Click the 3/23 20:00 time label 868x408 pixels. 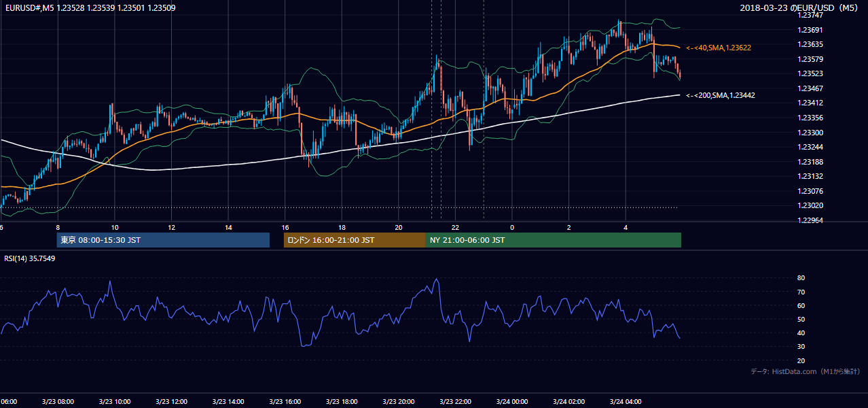tap(399, 401)
